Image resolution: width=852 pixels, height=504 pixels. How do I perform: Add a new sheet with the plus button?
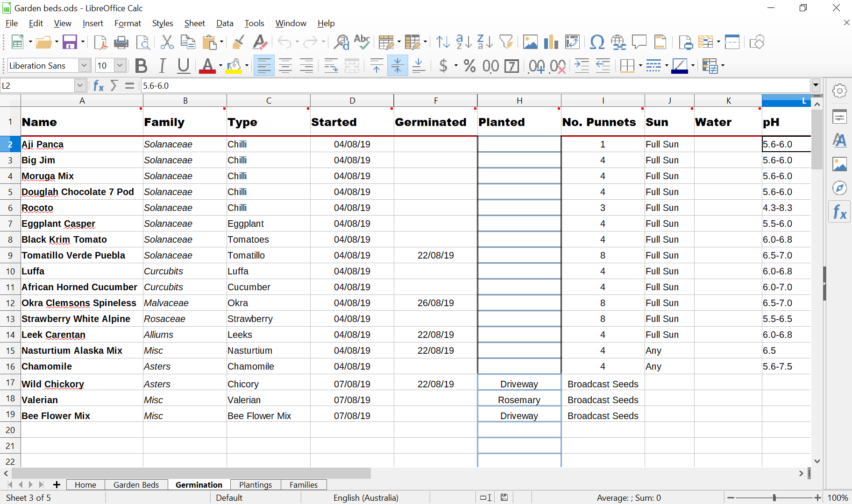(x=57, y=485)
